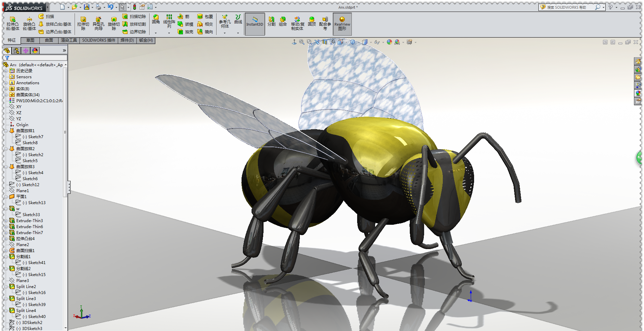Select the 相交 intersect tool

click(205, 24)
